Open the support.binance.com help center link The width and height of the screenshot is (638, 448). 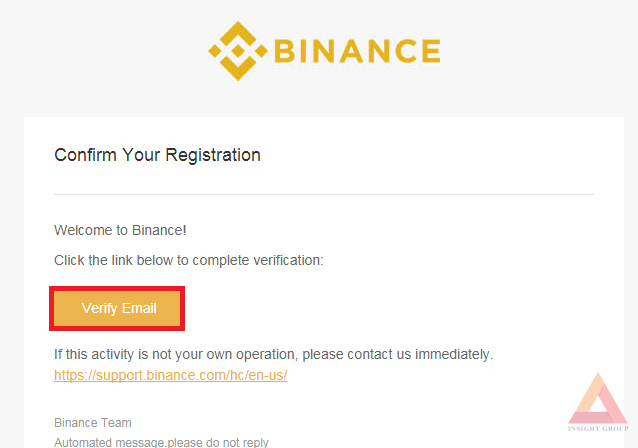[x=170, y=375]
